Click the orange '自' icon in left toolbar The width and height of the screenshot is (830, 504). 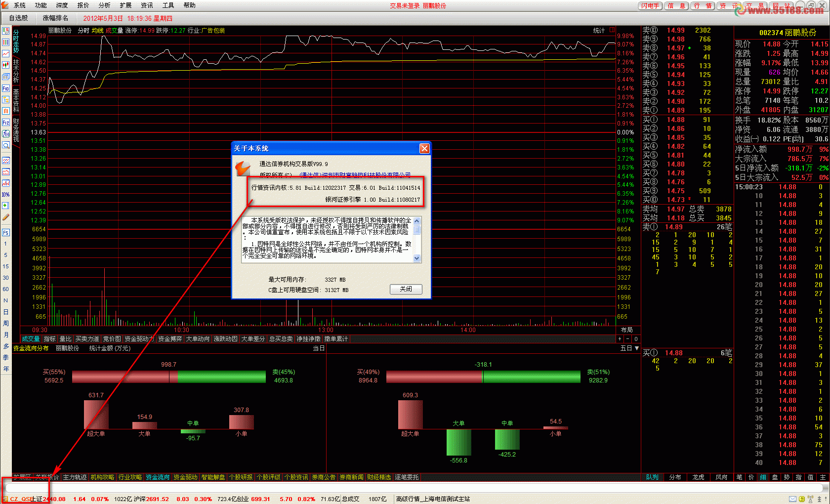[6, 111]
